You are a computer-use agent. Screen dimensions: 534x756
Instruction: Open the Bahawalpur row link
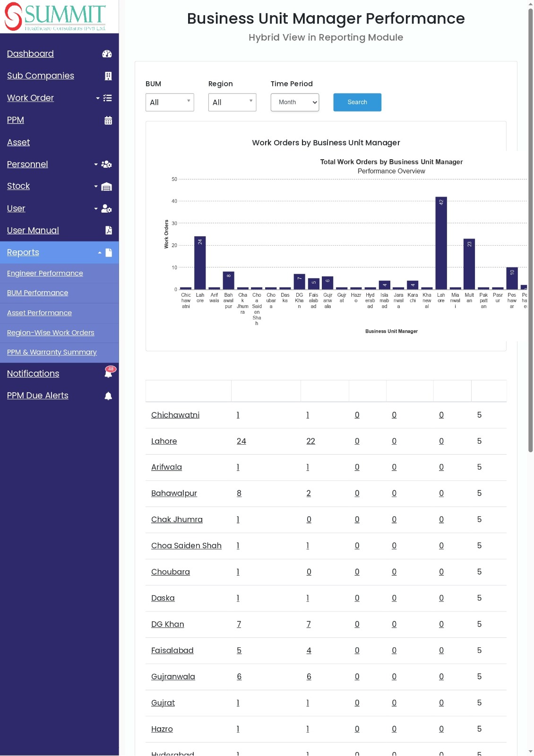click(x=174, y=493)
